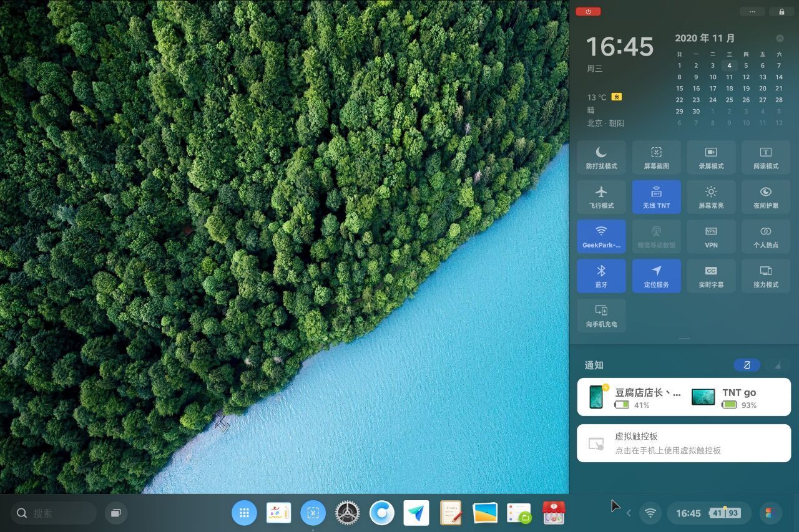The image size is (799, 532).
Task: Click the 搜索 search field
Action: (x=54, y=513)
